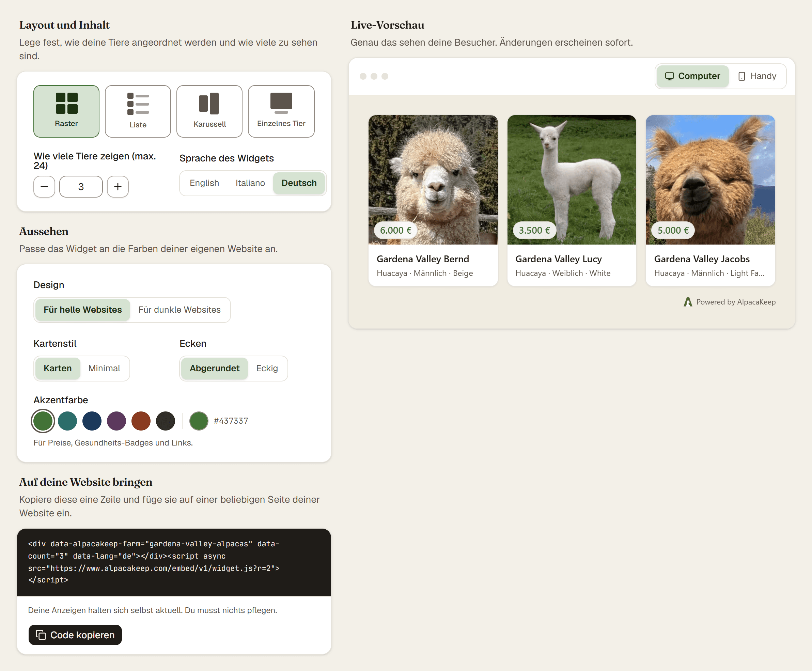
Task: Increase animal count with plus button
Action: click(x=118, y=187)
